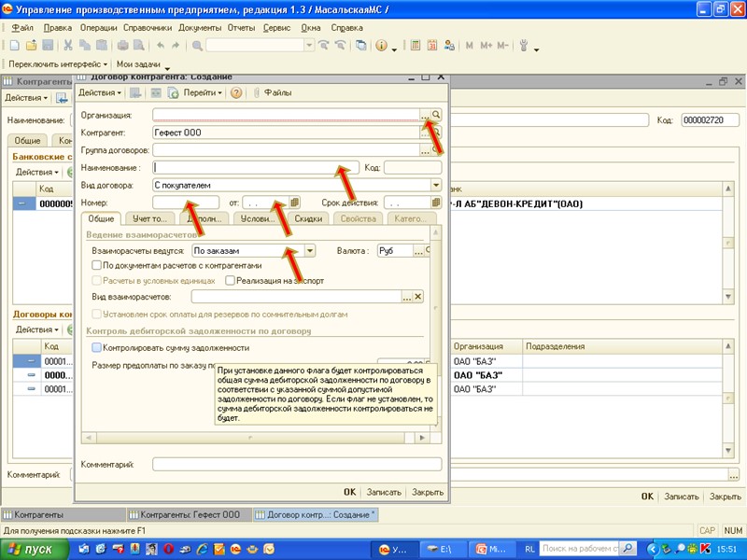Enable 'По документам расчетов с контрагентами' checkbox

tap(96, 265)
